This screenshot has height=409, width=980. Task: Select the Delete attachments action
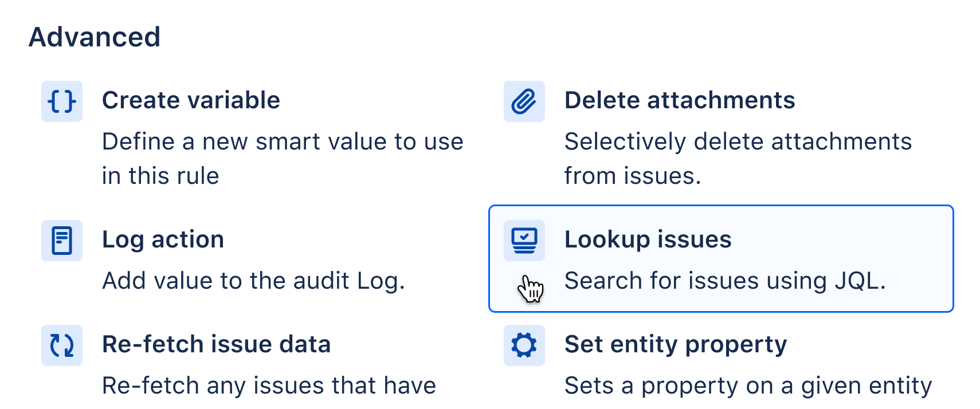[680, 100]
